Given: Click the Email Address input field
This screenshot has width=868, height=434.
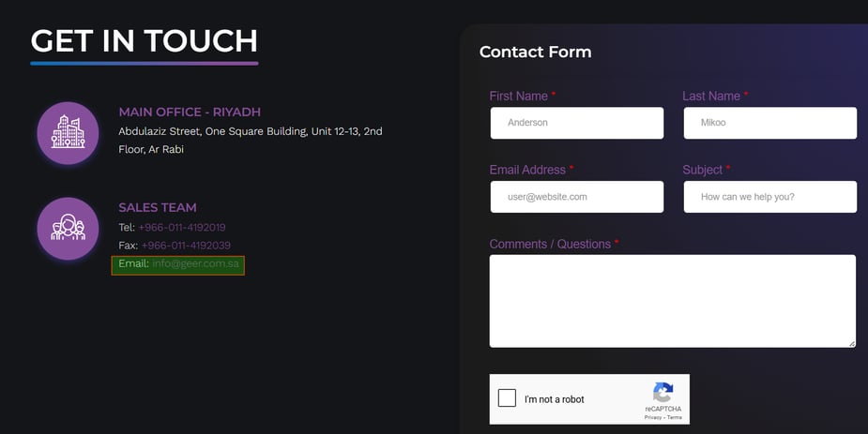Looking at the screenshot, I should pyautogui.click(x=577, y=197).
